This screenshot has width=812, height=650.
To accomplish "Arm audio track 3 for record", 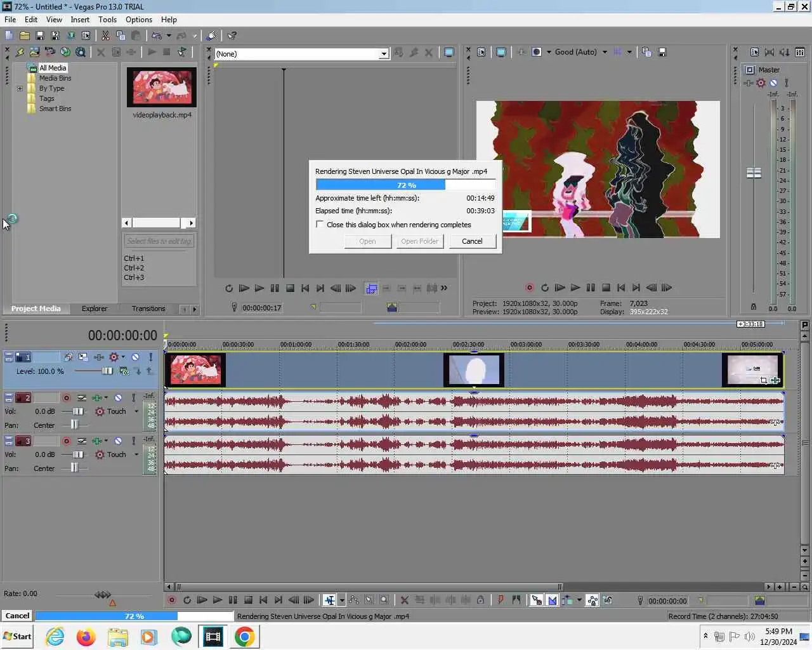I will point(66,441).
